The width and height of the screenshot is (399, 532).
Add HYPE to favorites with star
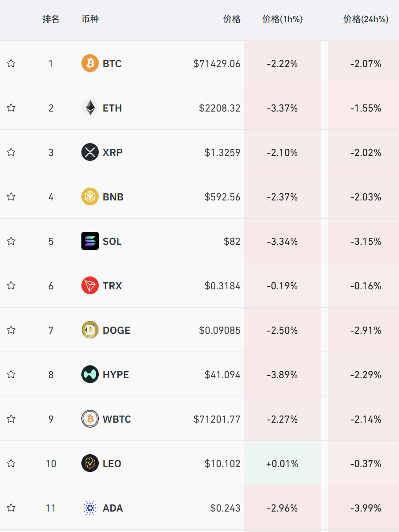[x=11, y=374]
